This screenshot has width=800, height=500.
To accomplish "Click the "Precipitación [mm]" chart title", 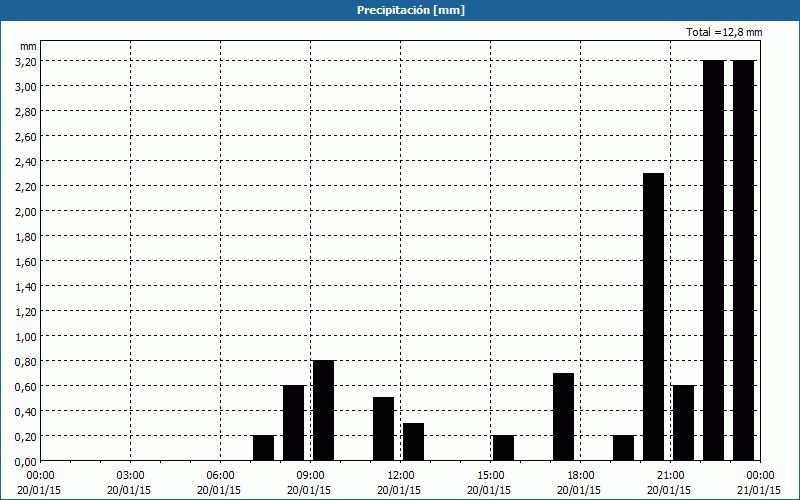I will pos(411,10).
